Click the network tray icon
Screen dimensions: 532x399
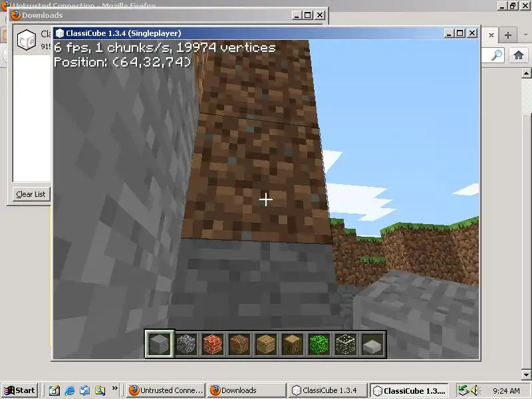click(463, 390)
